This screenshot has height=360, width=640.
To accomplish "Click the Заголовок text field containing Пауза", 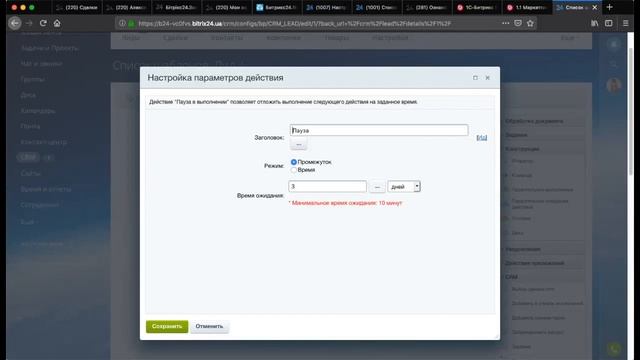I will pyautogui.click(x=379, y=130).
